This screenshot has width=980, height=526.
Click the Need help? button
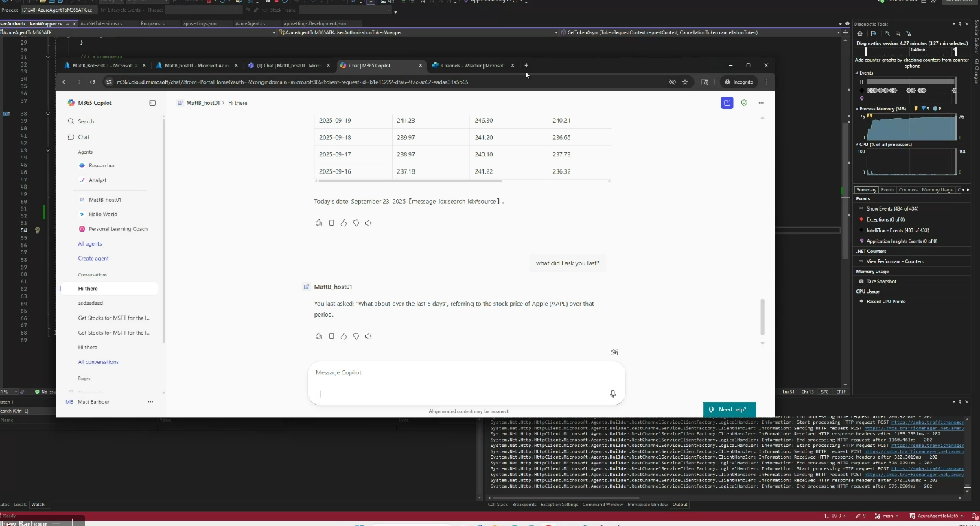coord(730,409)
